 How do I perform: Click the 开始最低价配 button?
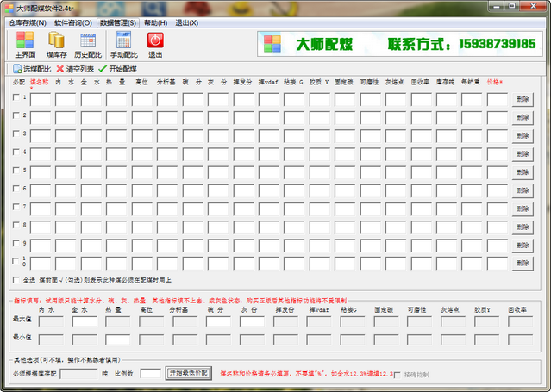(x=189, y=373)
